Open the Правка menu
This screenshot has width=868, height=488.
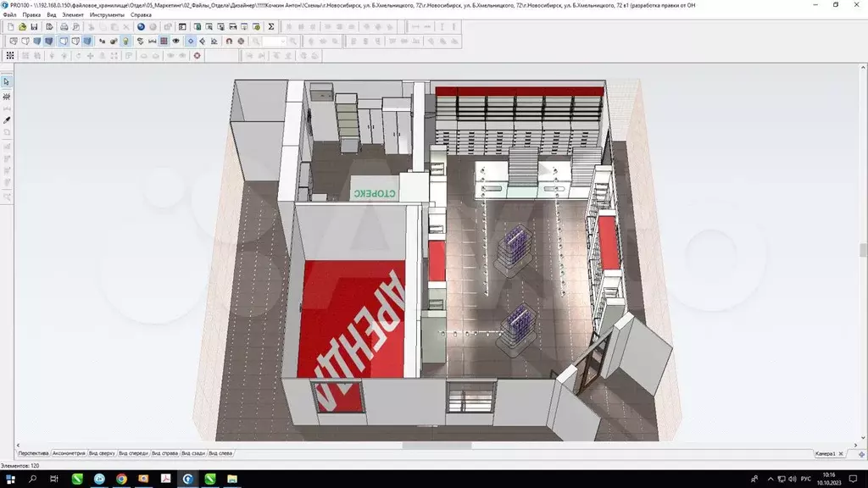coord(31,15)
